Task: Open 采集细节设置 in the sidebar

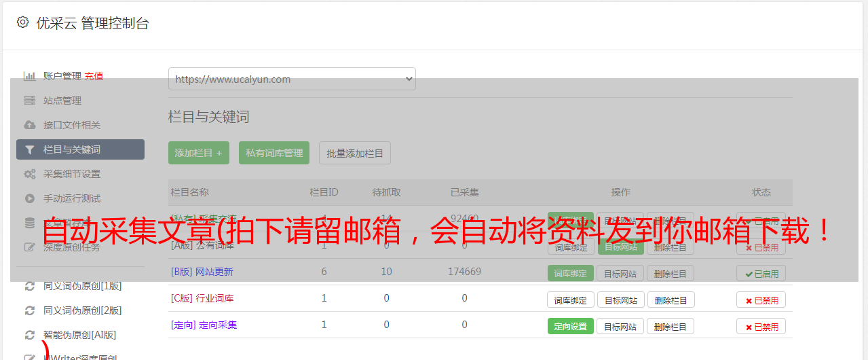Action: click(x=72, y=174)
